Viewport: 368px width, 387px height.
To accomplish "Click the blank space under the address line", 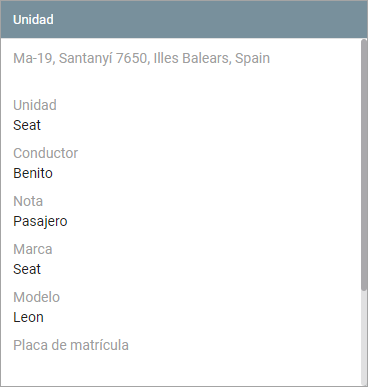I will click(x=180, y=82).
